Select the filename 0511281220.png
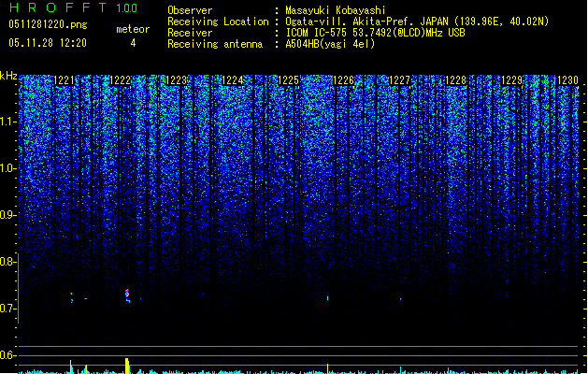Screen dimensions: 588x374 coord(48,25)
